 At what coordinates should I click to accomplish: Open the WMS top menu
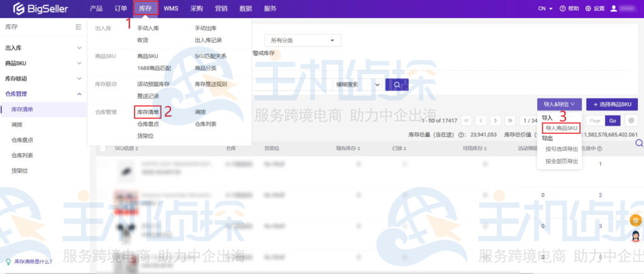click(x=171, y=8)
